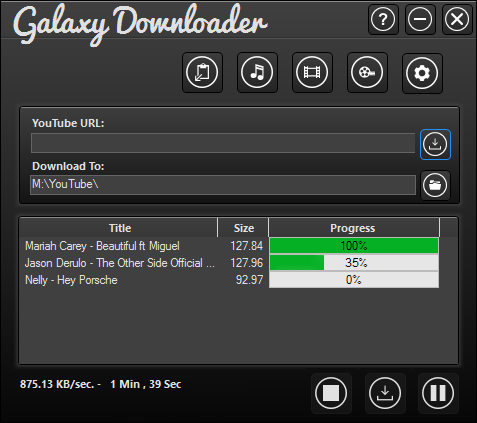Click the Download To: label
The image size is (477, 423).
[x=68, y=166]
